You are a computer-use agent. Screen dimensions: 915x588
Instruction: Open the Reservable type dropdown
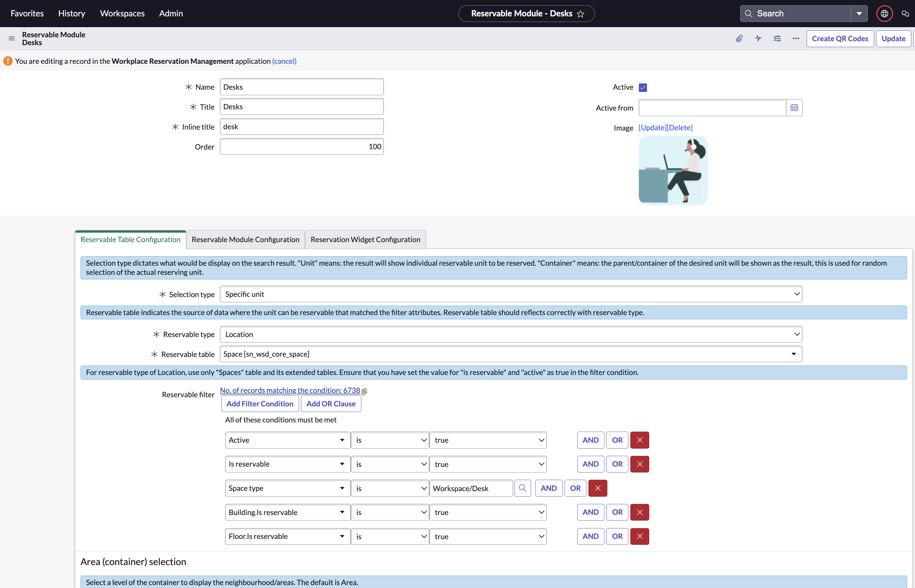511,334
